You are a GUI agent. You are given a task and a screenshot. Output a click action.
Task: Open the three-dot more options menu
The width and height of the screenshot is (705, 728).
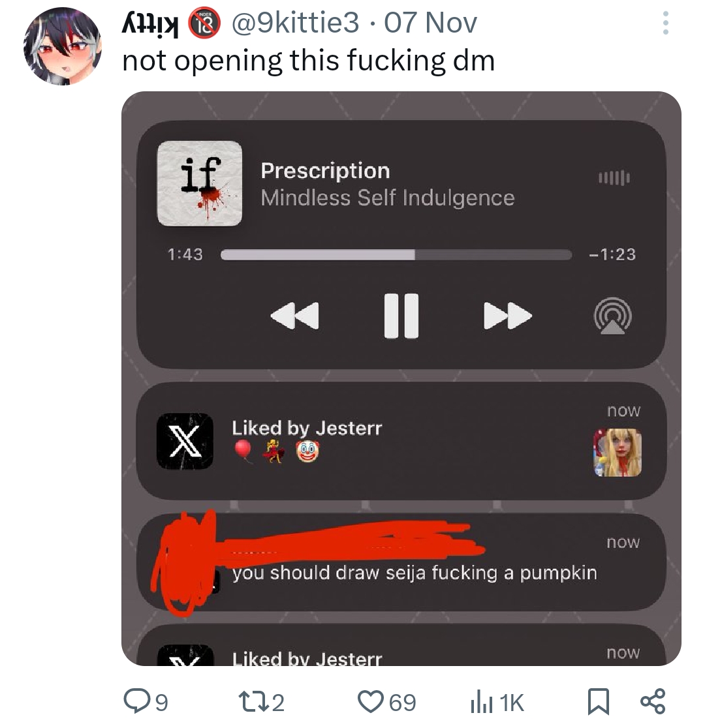point(665,23)
